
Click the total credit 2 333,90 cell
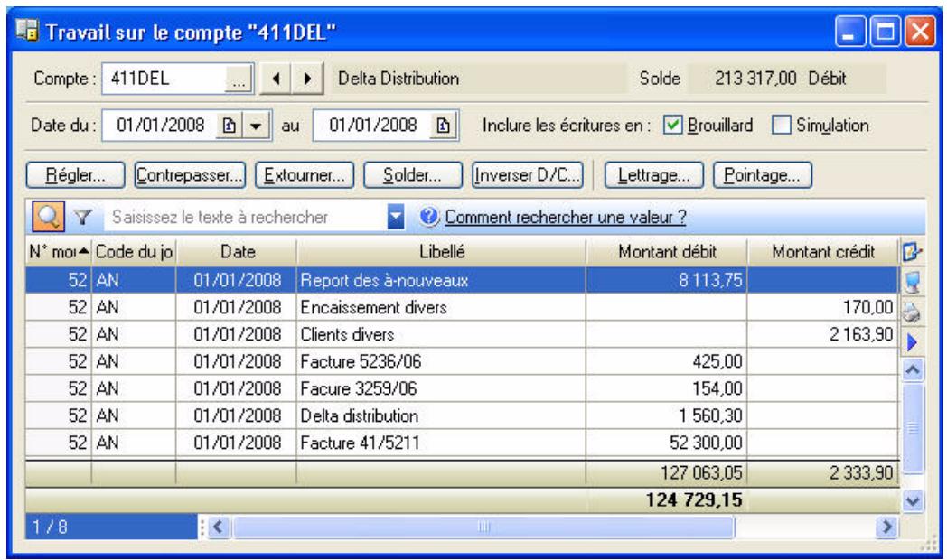tap(822, 472)
